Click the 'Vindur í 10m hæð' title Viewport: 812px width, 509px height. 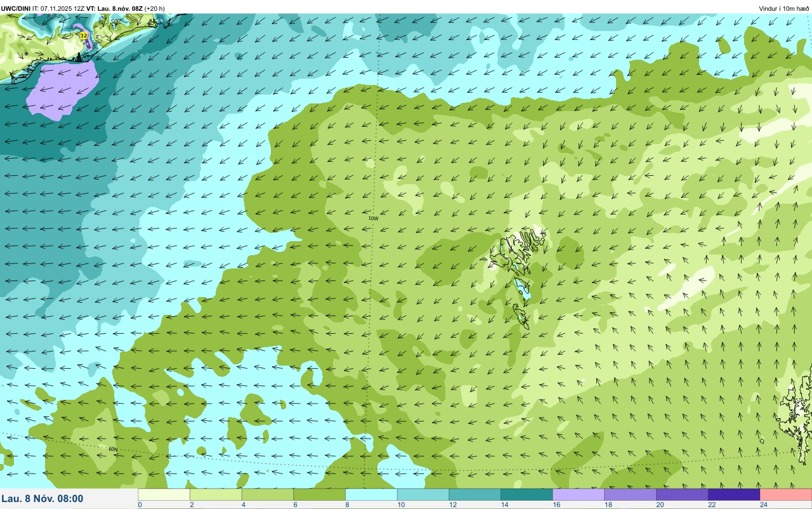(x=784, y=8)
